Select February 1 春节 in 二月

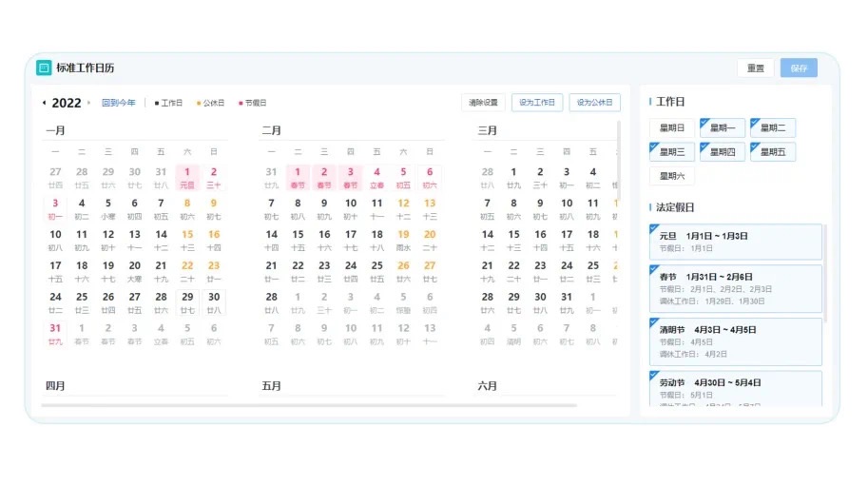[298, 178]
